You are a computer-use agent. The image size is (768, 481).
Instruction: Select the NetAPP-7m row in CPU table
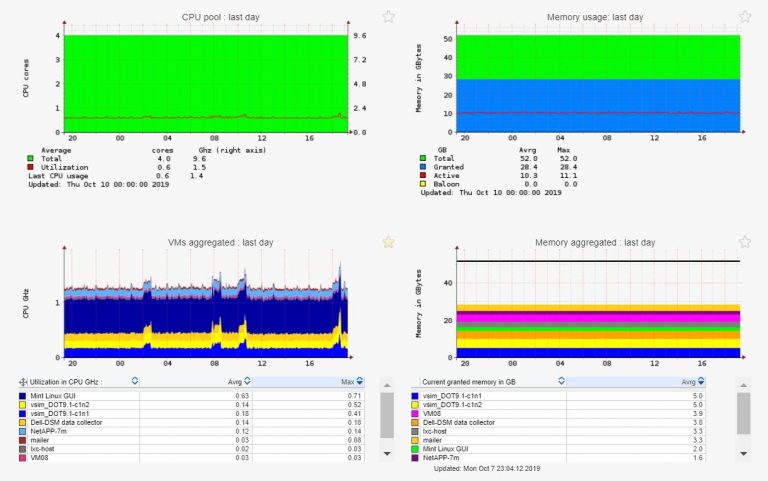[191, 431]
